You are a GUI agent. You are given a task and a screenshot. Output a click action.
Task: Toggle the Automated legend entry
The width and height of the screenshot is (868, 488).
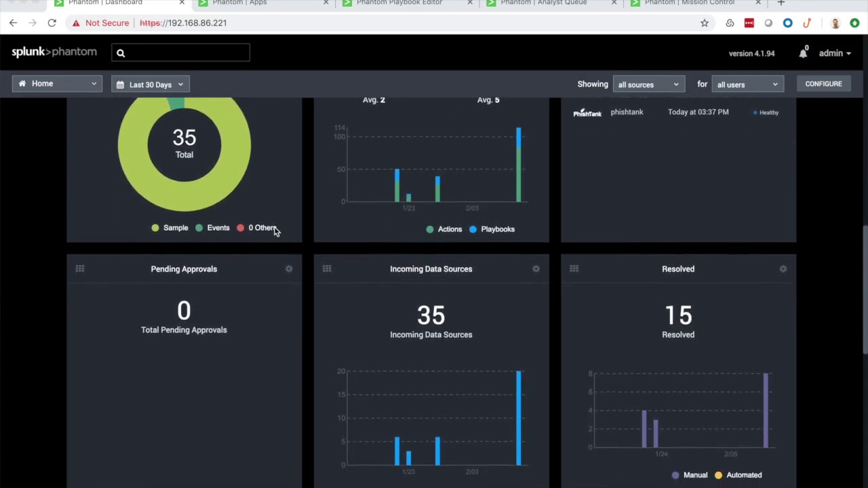pos(738,475)
